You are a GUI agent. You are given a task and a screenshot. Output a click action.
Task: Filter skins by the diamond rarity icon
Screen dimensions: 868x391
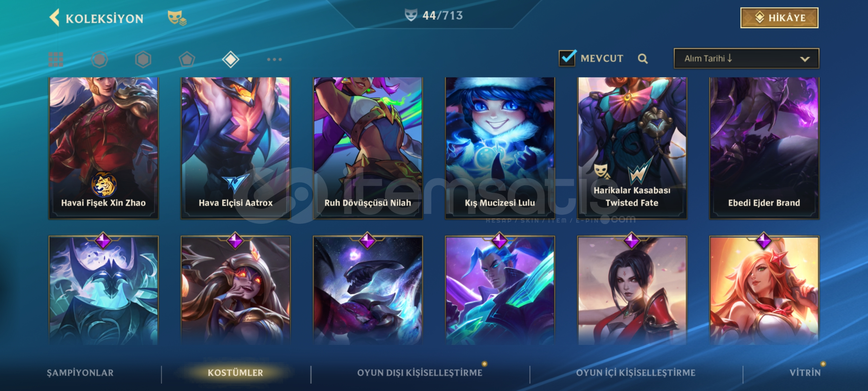(231, 59)
